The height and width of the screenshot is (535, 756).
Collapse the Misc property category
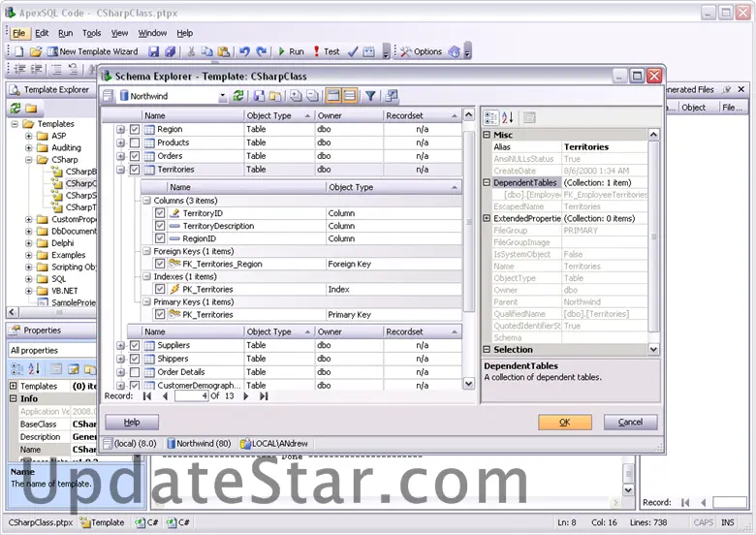pos(487,135)
